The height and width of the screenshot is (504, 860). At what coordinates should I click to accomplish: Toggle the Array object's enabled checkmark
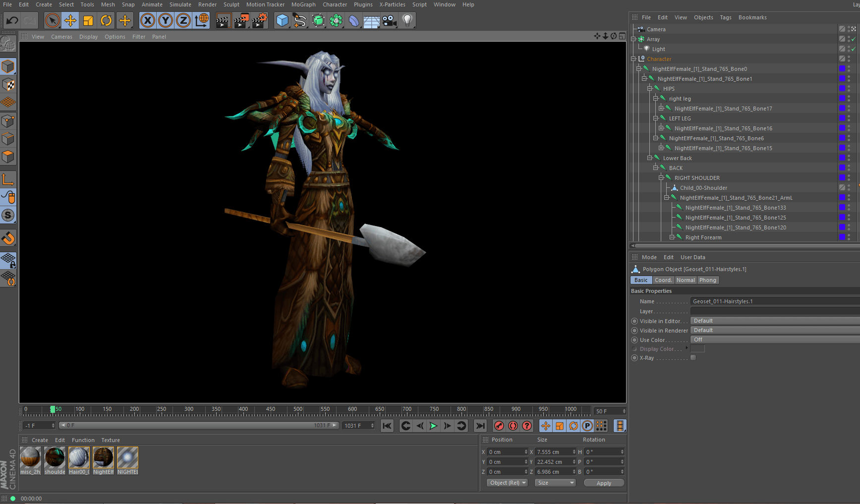pos(853,39)
